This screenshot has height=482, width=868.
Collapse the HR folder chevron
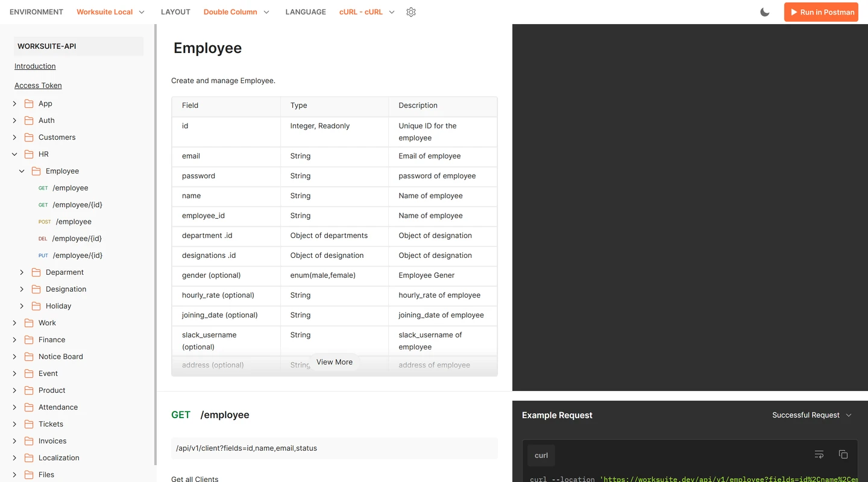(x=14, y=154)
